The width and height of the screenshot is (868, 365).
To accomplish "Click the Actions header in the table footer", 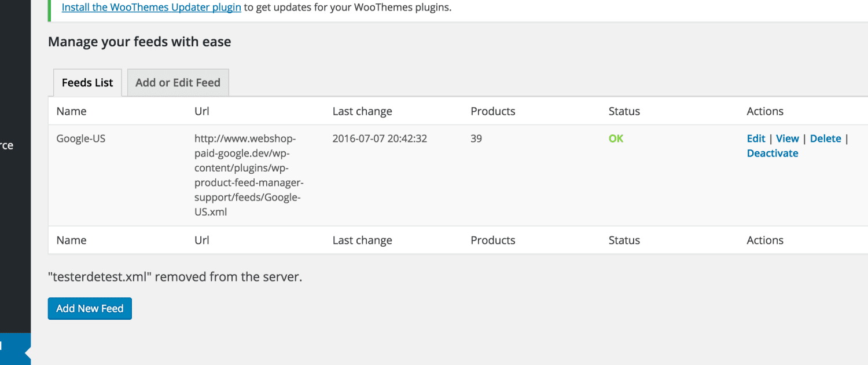I will click(764, 240).
